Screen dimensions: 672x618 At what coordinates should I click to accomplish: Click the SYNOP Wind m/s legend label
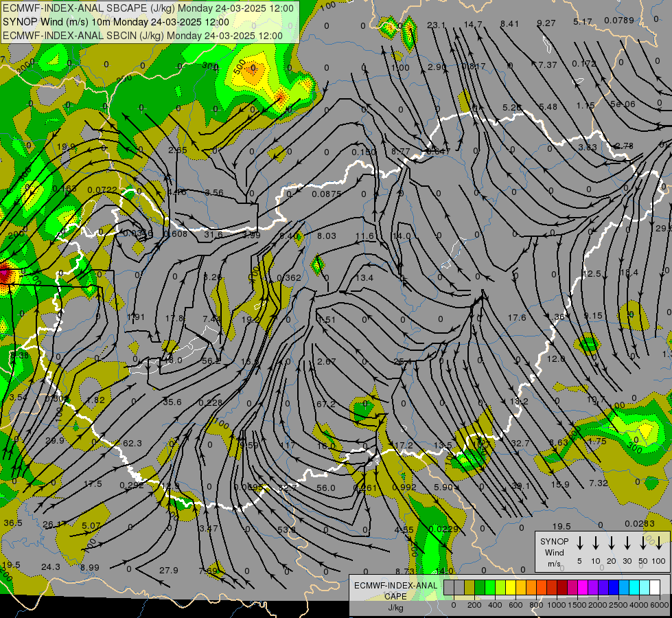[554, 552]
